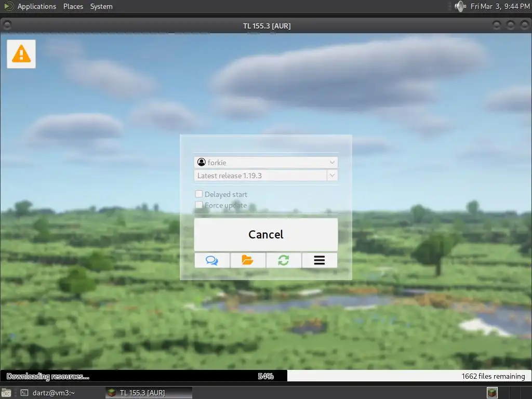Open the System menu

[x=101, y=6]
